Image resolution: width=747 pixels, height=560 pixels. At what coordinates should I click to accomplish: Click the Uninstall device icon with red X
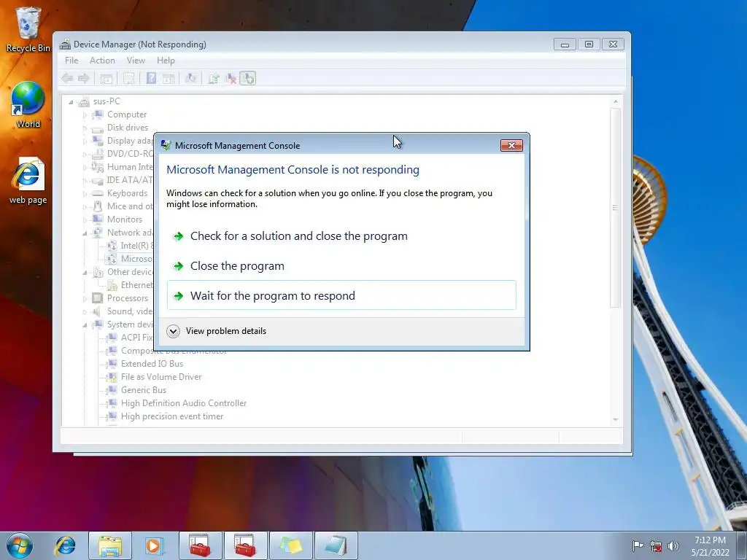click(231, 78)
